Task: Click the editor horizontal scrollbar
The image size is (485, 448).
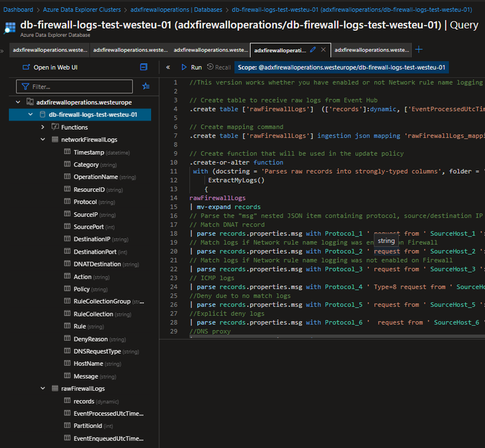Action: (x=337, y=337)
